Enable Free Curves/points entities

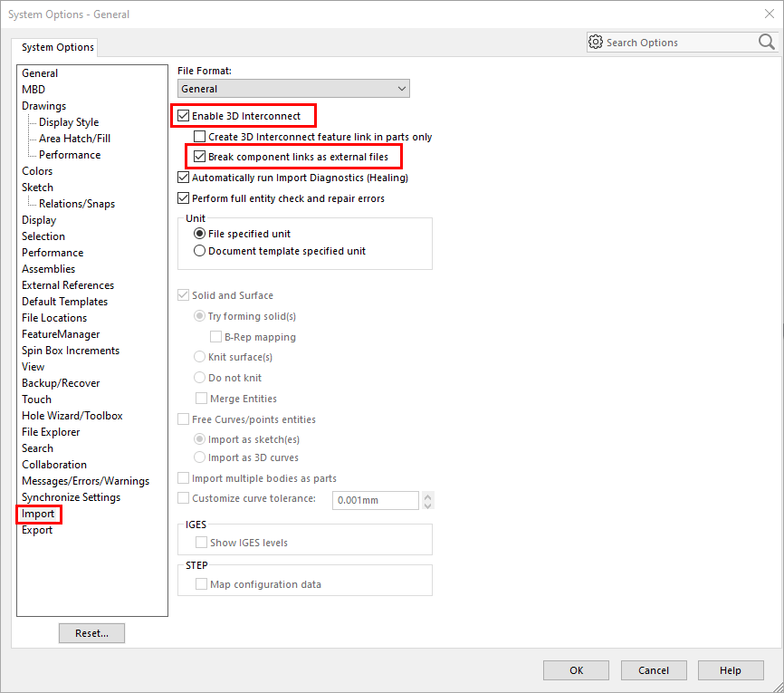[184, 419]
